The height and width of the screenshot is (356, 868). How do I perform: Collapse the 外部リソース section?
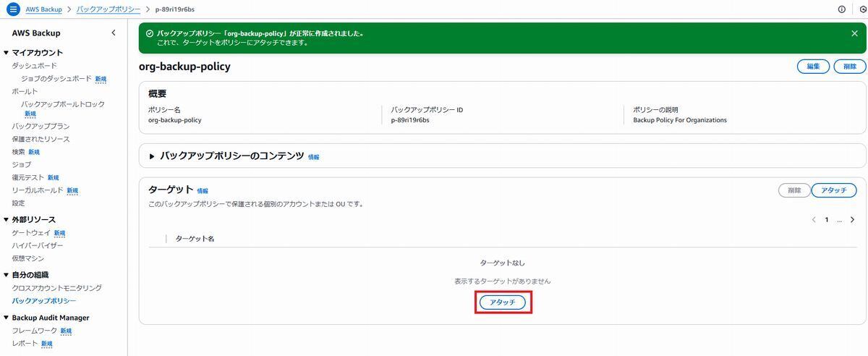tap(6, 219)
